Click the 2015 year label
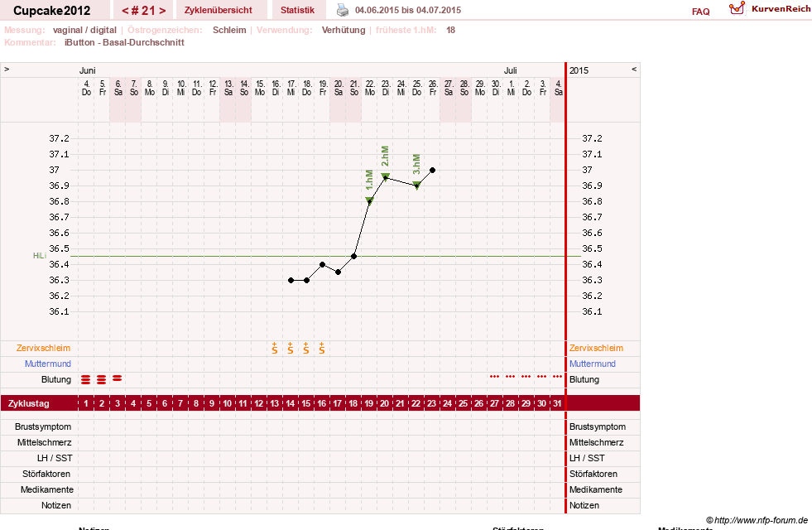812x530 pixels. [x=579, y=70]
